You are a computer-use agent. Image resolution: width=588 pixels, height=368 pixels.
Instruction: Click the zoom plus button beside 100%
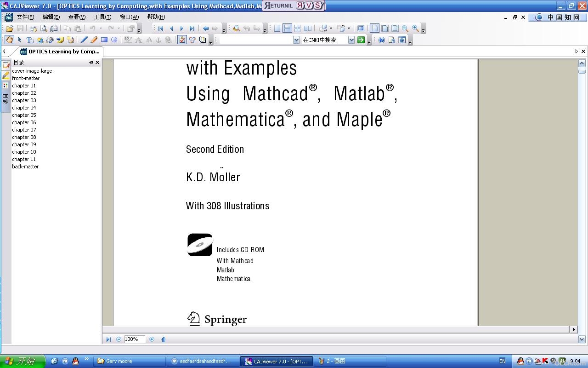152,339
